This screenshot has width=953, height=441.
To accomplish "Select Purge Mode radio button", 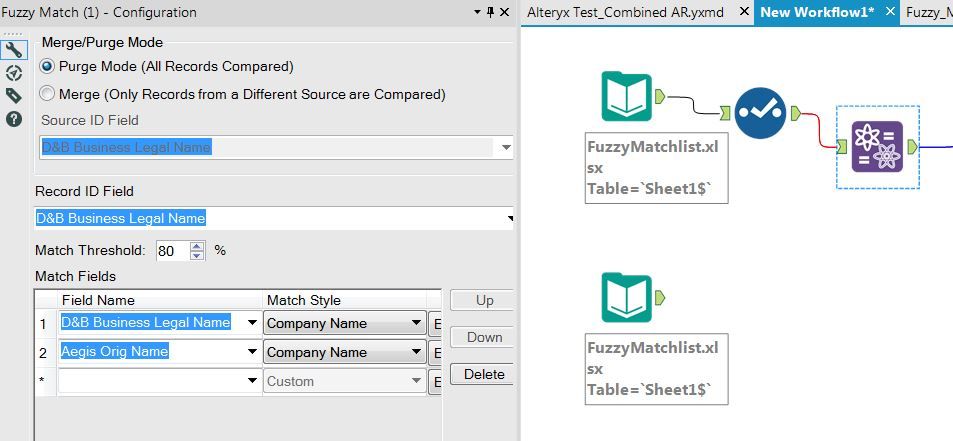I will (x=47, y=66).
